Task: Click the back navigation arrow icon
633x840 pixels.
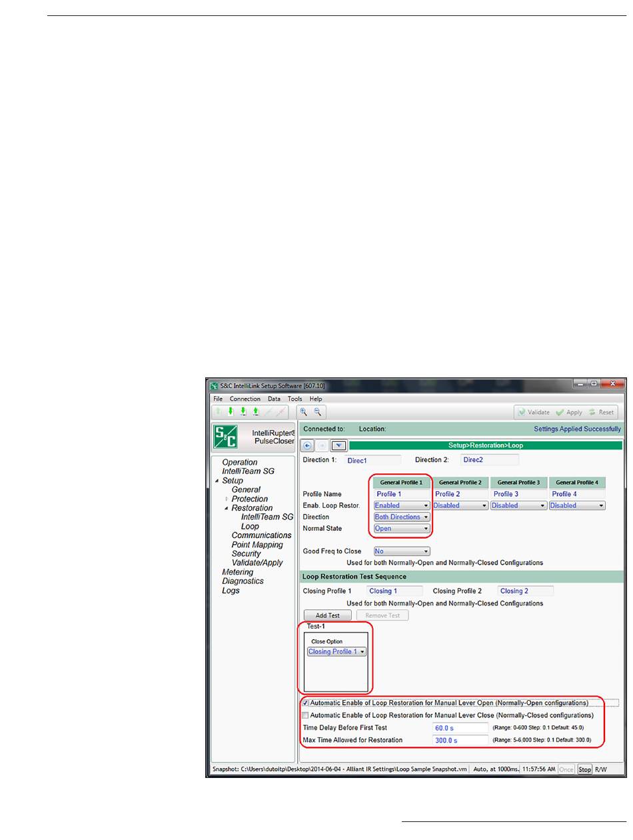Action: pos(308,445)
